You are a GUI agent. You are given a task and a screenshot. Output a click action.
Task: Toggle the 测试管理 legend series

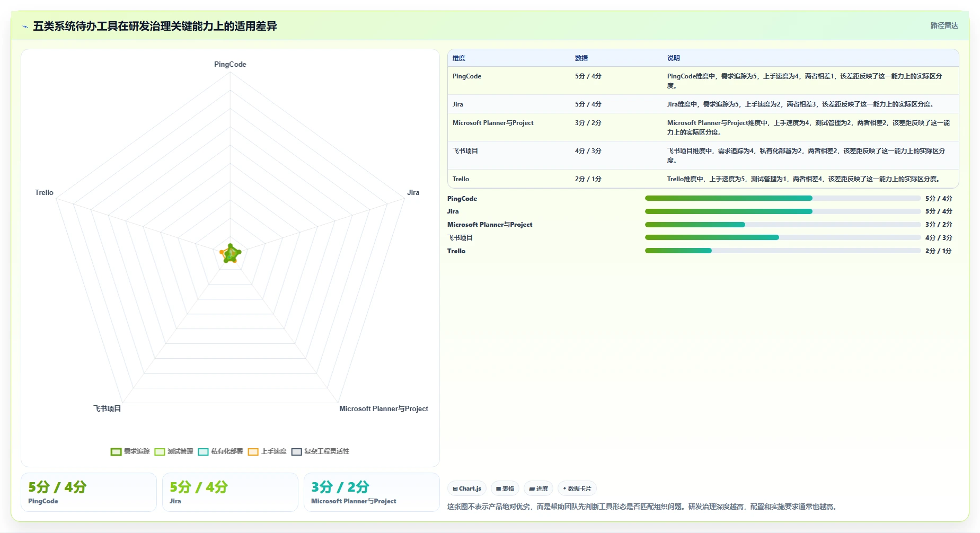(x=174, y=451)
